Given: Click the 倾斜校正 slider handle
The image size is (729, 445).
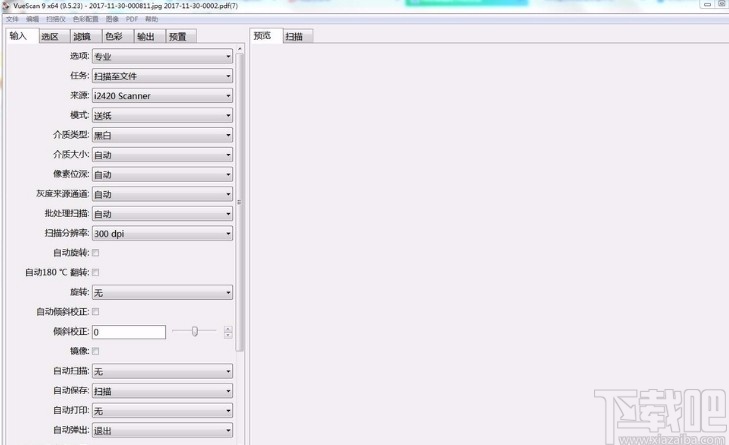Looking at the screenshot, I should (x=195, y=331).
